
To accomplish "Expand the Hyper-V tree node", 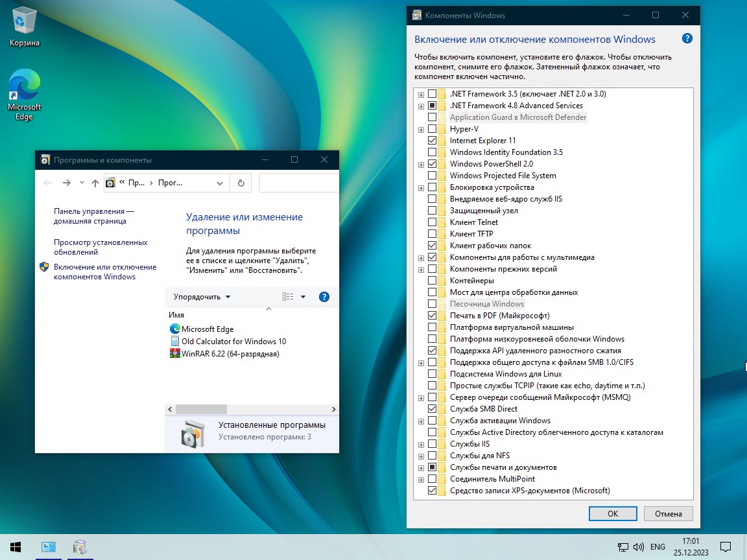I will click(x=421, y=130).
